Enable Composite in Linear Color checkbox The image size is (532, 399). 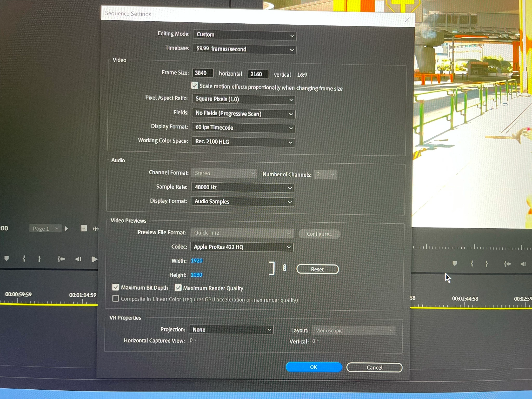click(116, 298)
